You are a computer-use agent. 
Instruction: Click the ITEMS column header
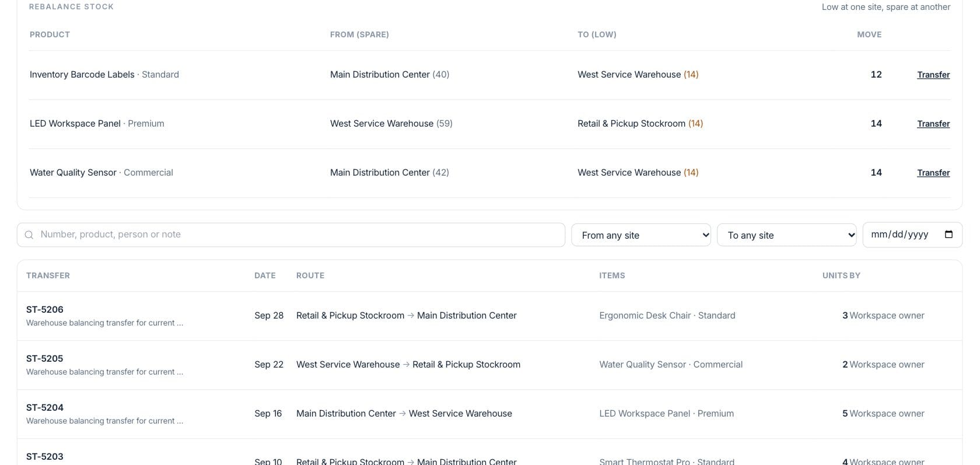pos(612,275)
